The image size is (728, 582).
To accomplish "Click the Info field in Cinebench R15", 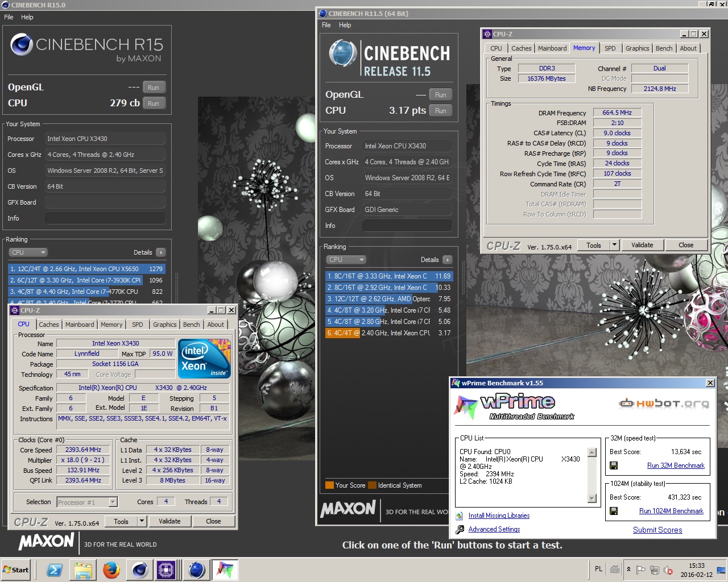I will coord(105,218).
